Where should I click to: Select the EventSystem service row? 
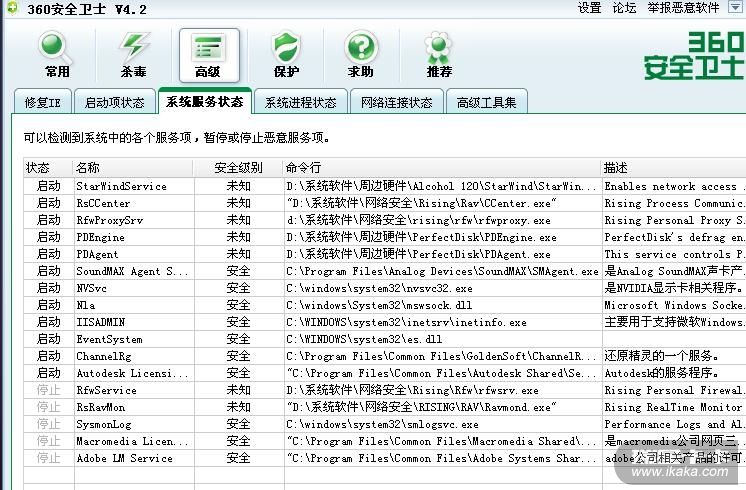point(384,339)
